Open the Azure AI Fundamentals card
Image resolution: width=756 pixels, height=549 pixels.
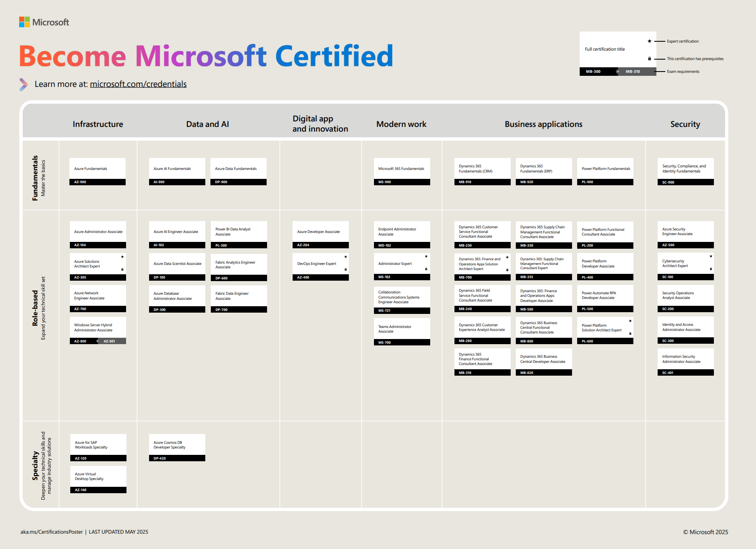177,171
